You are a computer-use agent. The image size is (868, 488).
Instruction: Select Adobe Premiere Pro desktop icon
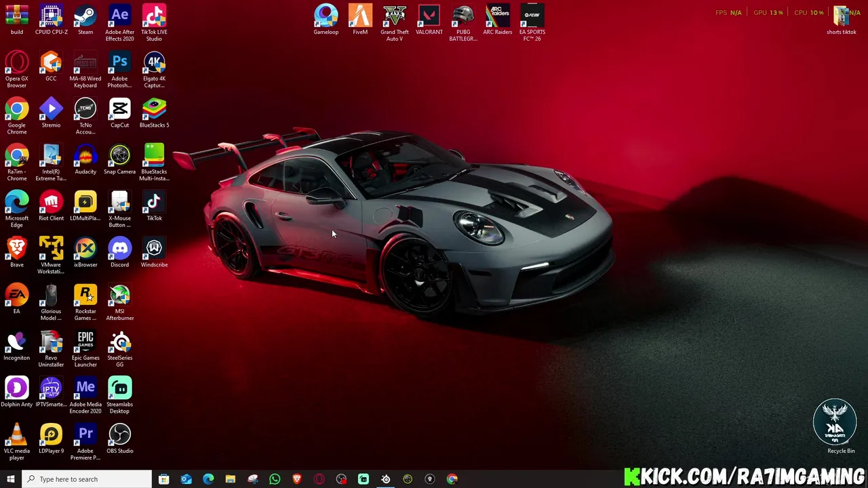pos(85,442)
